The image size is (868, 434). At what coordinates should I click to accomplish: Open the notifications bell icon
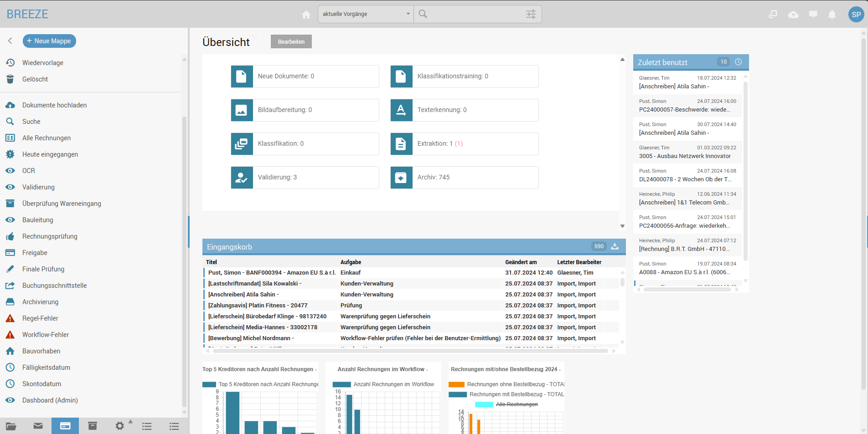[x=832, y=15]
